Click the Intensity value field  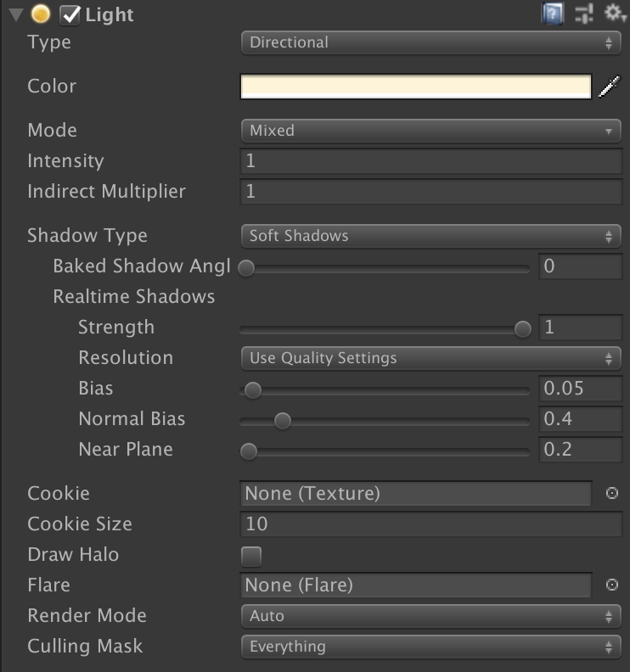coord(431,161)
